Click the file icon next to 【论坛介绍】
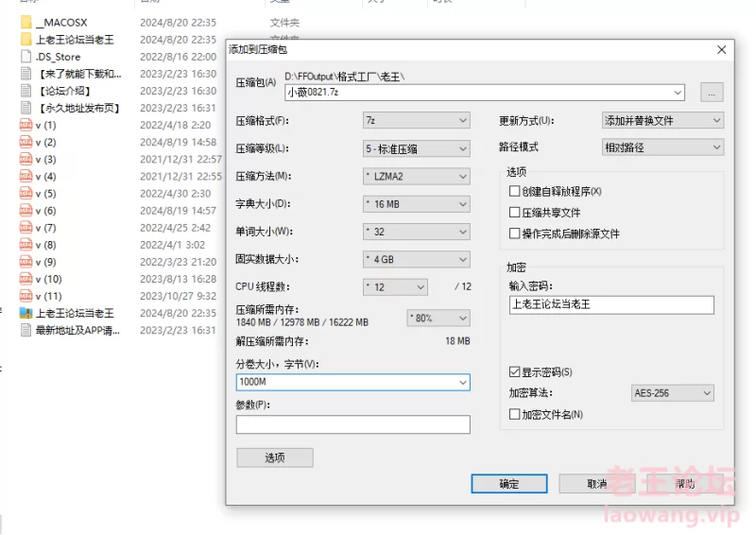The height and width of the screenshot is (535, 756). 26,91
